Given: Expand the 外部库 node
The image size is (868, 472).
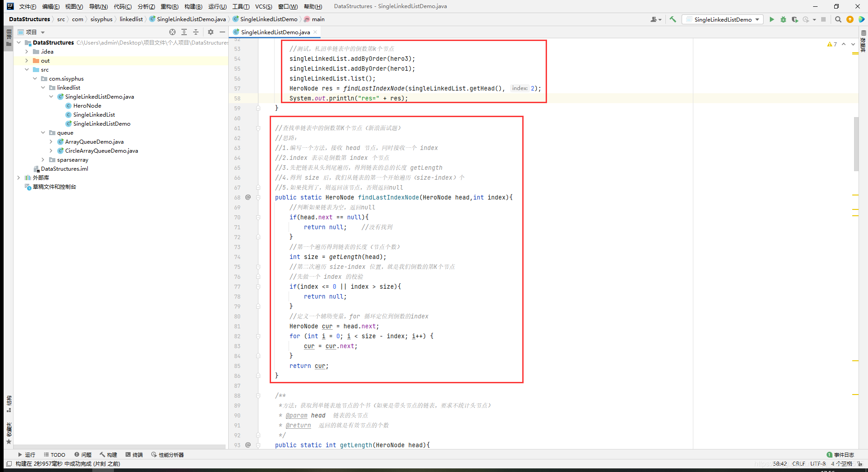Looking at the screenshot, I should (19, 178).
